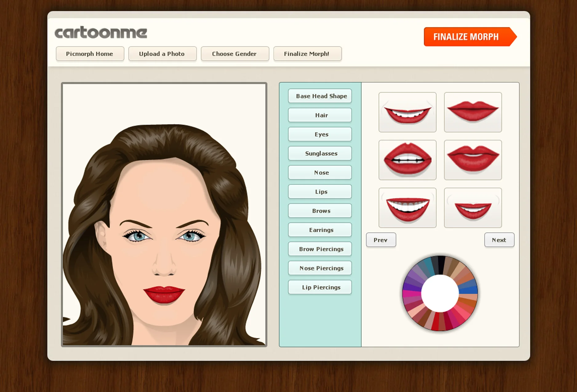Viewport: 577px width, 392px height.
Task: Select the Nose category
Action: point(320,172)
